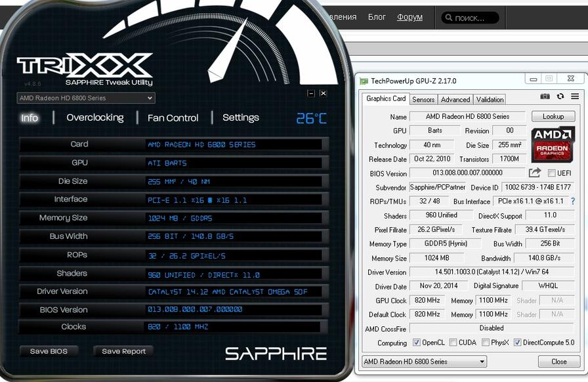Click the Bus Interface question mark help icon
The height and width of the screenshot is (382, 588).
pyautogui.click(x=573, y=201)
